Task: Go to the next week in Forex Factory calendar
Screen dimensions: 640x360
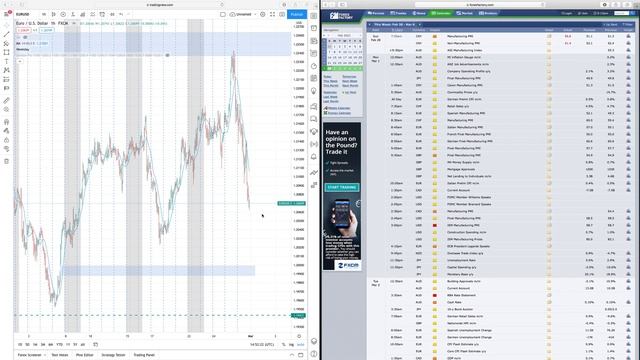Action: click(420, 24)
